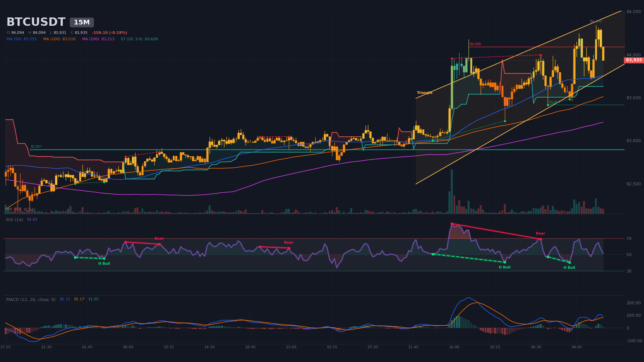The height and width of the screenshot is (362, 644).
Task: Click the 17:15 time axis label
Action: 5,347
